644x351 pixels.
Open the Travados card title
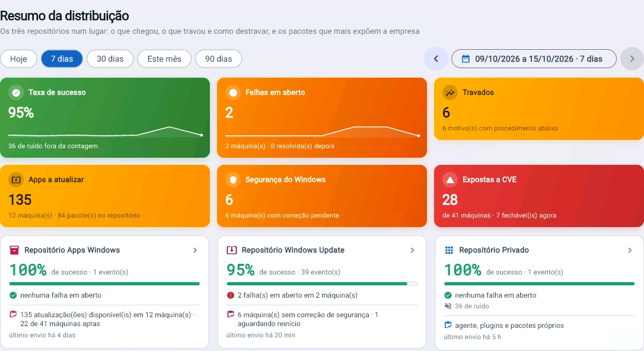tap(478, 92)
